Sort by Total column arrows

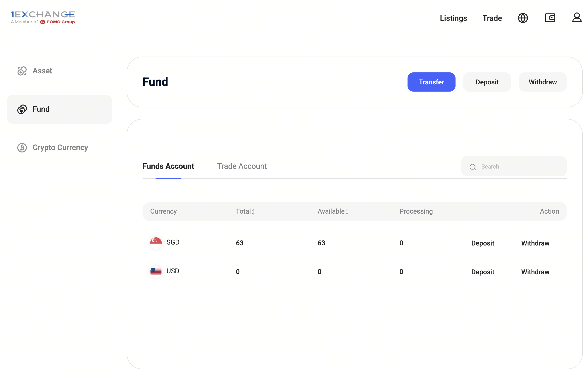point(253,212)
